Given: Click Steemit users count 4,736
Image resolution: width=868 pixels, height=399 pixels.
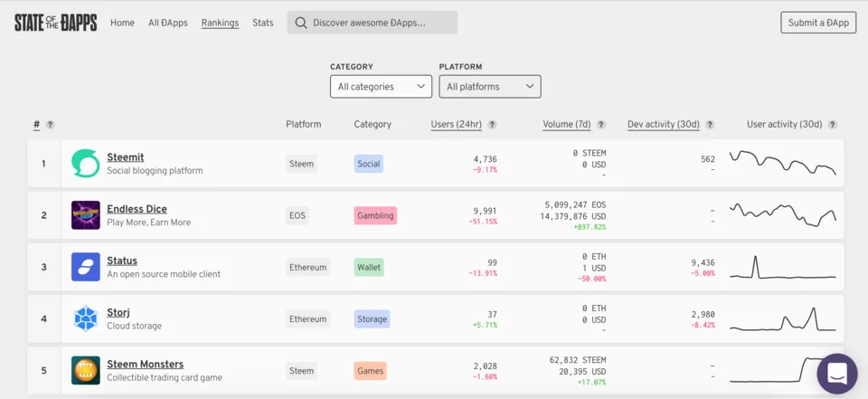Looking at the screenshot, I should coord(485,159).
